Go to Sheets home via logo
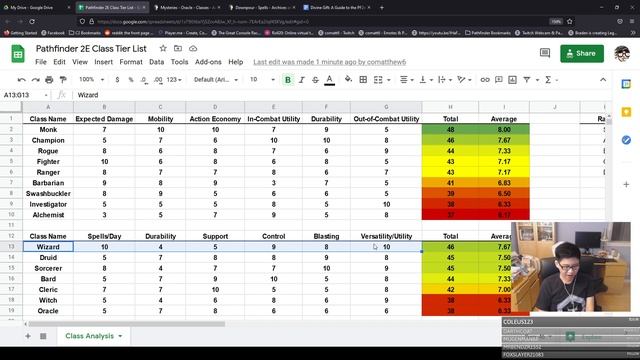Image resolution: width=640 pixels, height=360 pixels. (18, 54)
